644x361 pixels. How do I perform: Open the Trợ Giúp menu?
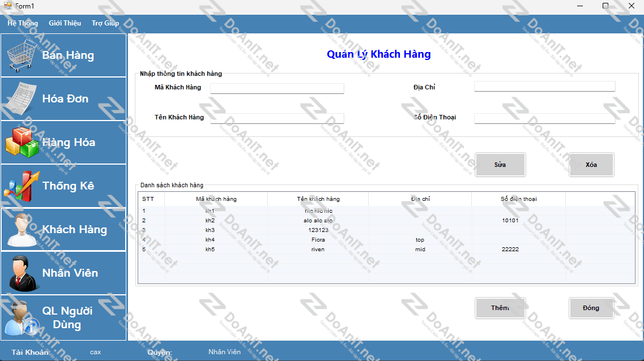pyautogui.click(x=105, y=23)
